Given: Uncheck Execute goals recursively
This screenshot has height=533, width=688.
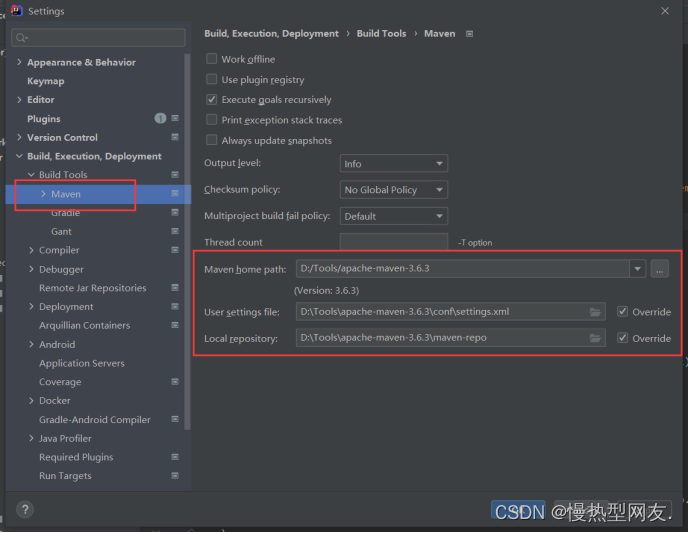Looking at the screenshot, I should pos(211,100).
